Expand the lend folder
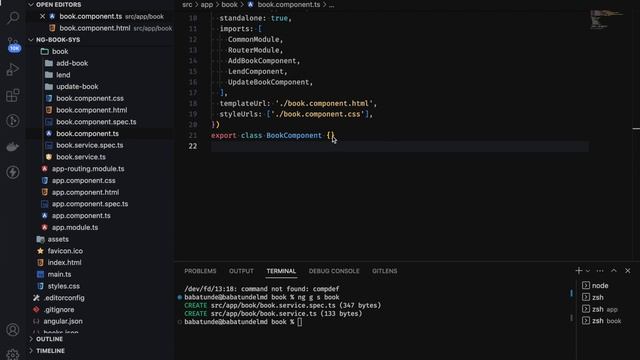The width and height of the screenshot is (640, 360). point(63,75)
